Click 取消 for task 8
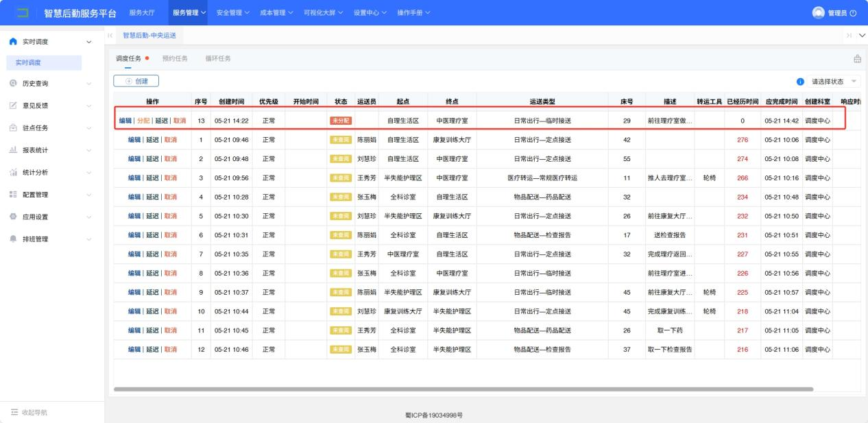This screenshot has width=868, height=423. pyautogui.click(x=170, y=274)
